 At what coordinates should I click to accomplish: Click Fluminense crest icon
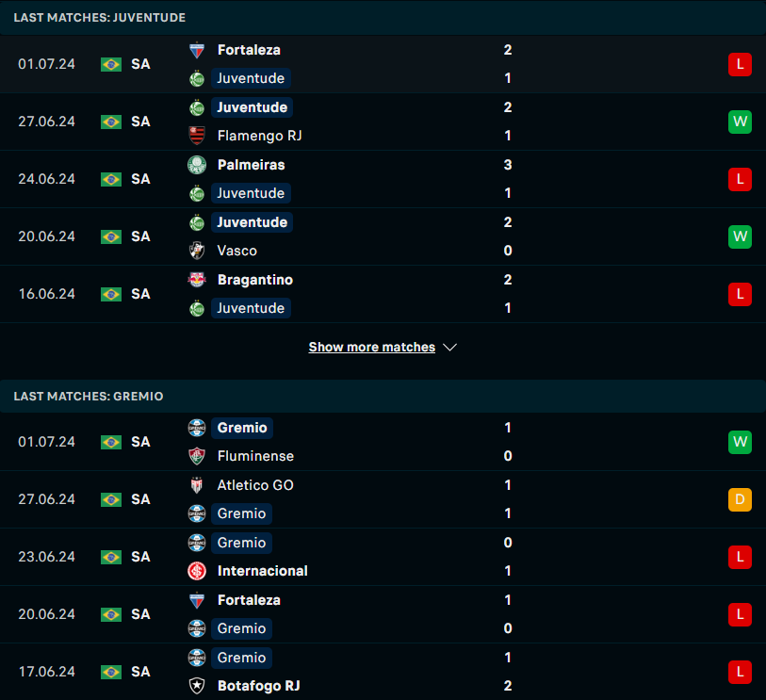(197, 456)
